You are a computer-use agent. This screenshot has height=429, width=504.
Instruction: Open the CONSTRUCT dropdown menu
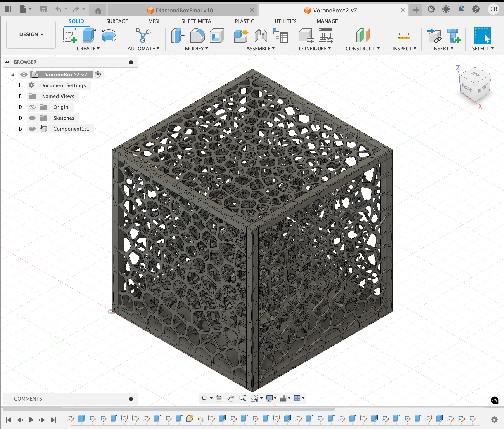pos(362,49)
